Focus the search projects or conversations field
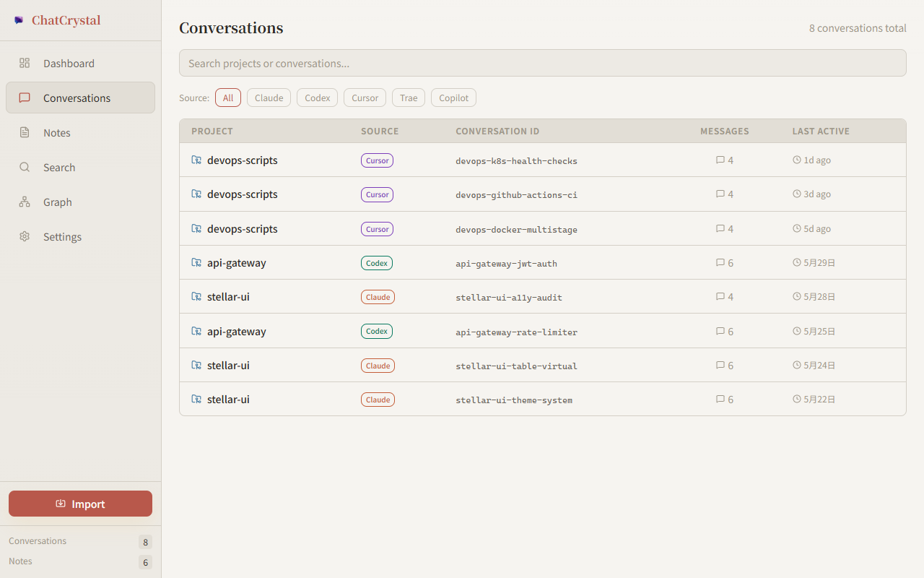The image size is (924, 578). coord(542,63)
